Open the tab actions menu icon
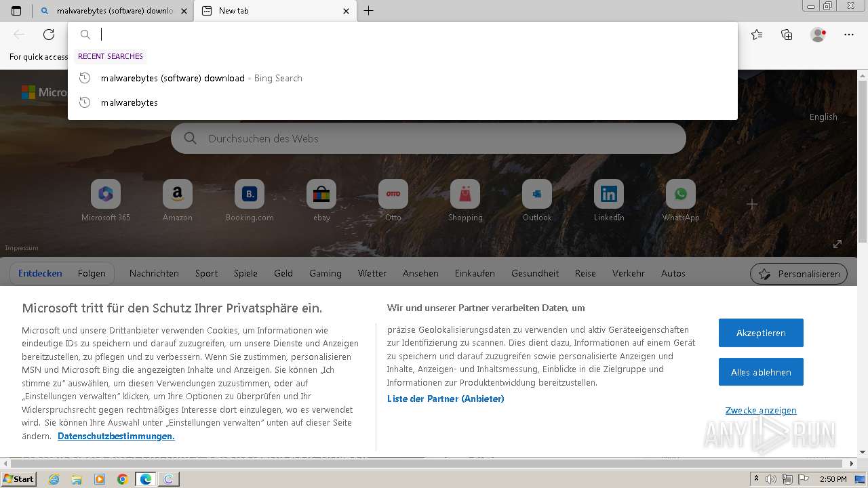Image resolution: width=868 pixels, height=488 pixels. tap(16, 11)
